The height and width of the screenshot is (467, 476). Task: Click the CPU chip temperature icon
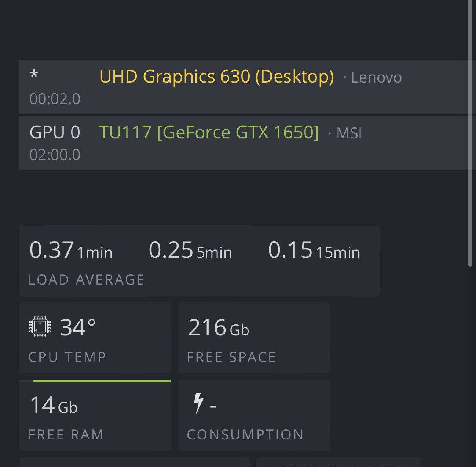click(x=40, y=327)
